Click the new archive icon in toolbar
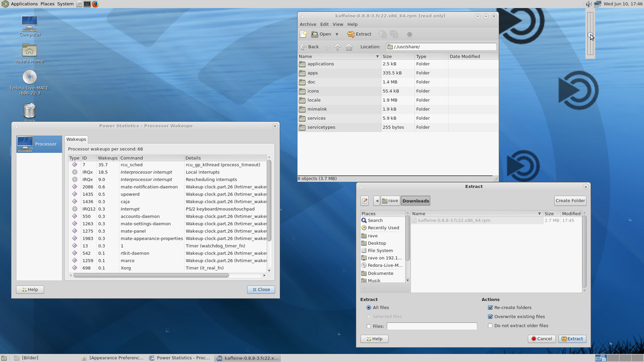The width and height of the screenshot is (644, 362). (303, 34)
